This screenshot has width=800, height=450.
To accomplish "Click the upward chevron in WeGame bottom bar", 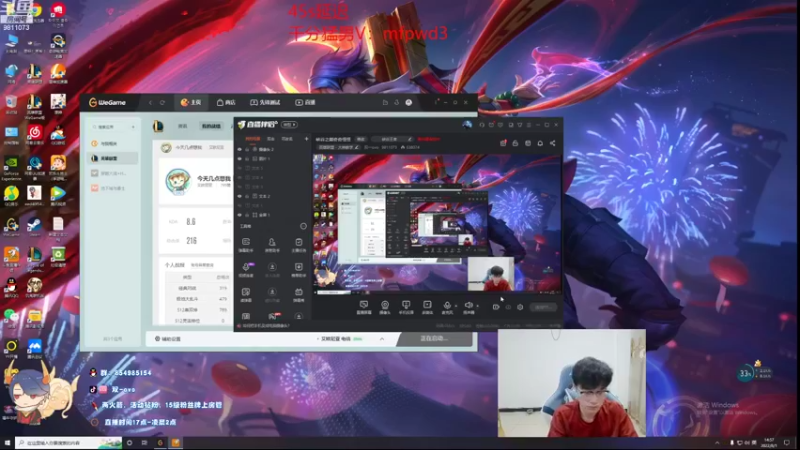I will 382,339.
